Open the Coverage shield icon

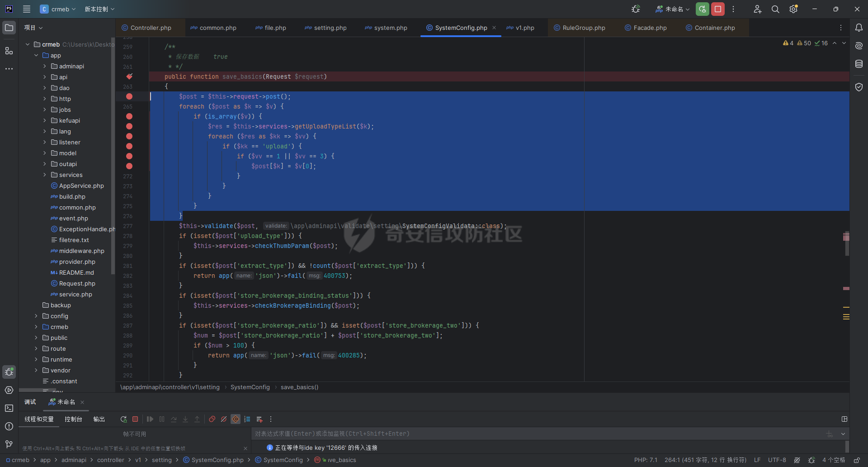pos(859,87)
